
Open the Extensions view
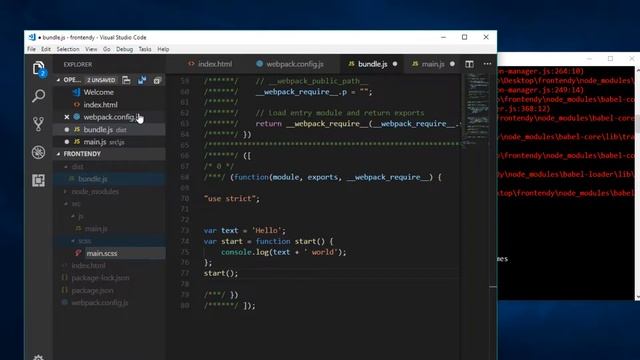(38, 180)
